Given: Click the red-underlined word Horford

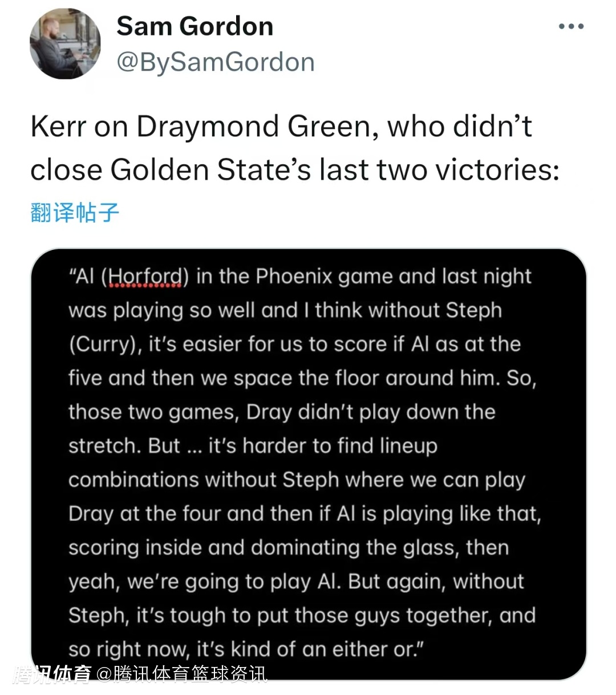Looking at the screenshot, I should (145, 277).
